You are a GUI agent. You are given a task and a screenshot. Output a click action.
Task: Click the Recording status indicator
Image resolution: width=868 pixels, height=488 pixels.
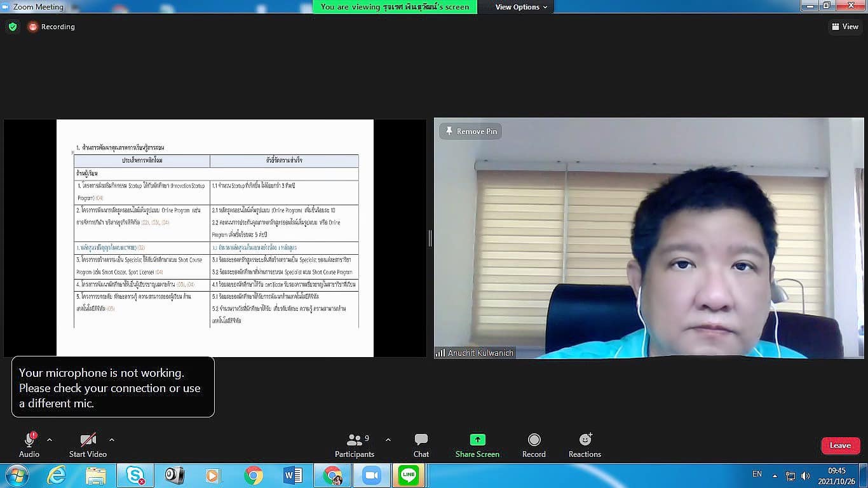51,27
